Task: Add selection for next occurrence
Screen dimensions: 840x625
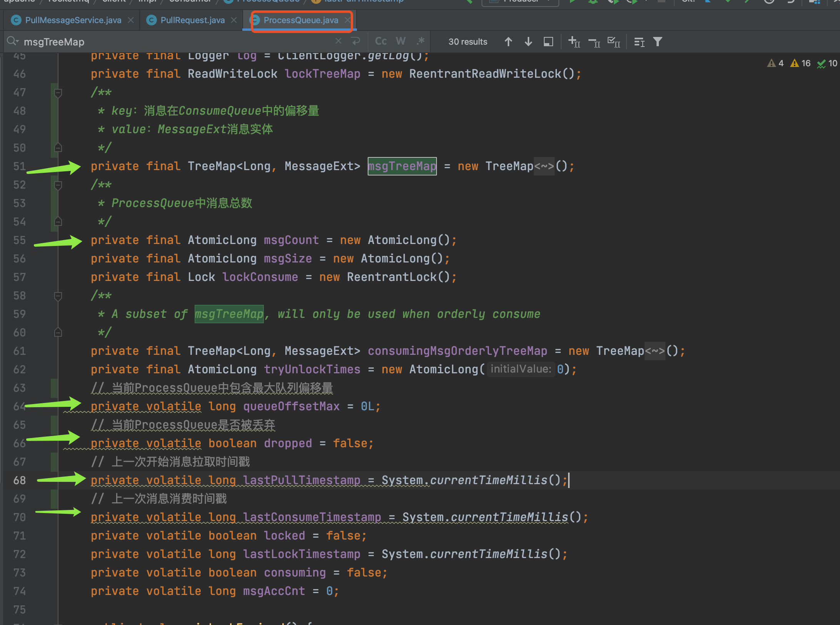Action: 574,42
